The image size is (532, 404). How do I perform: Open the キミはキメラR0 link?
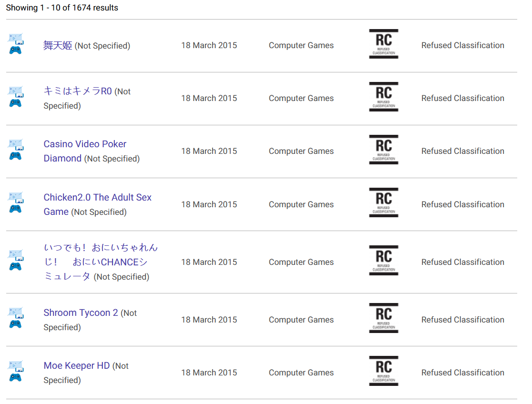pos(77,91)
